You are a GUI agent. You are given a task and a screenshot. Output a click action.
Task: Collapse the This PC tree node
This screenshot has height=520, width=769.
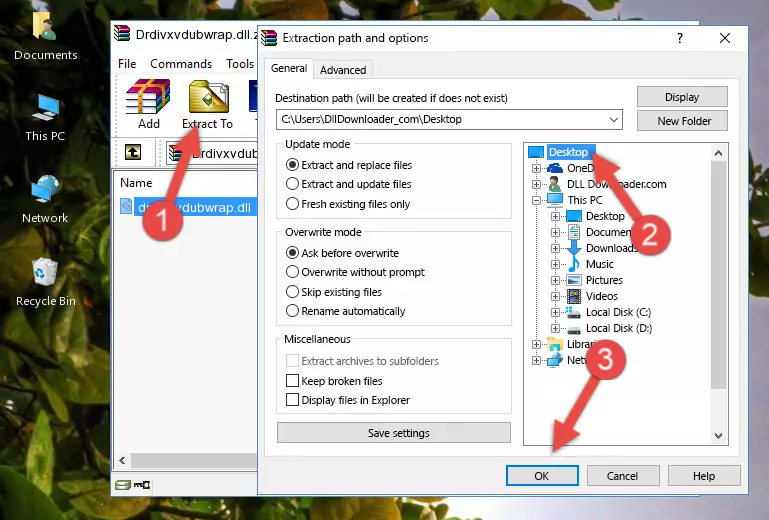(537, 200)
